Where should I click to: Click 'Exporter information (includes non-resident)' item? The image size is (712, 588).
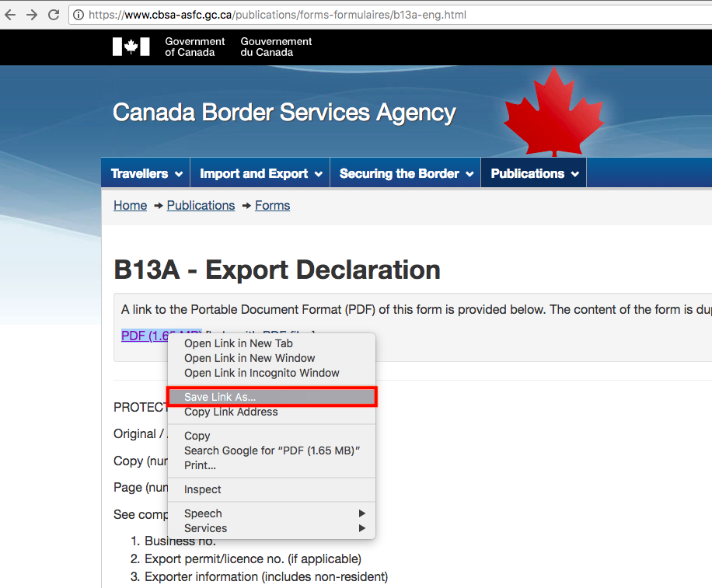click(x=266, y=576)
